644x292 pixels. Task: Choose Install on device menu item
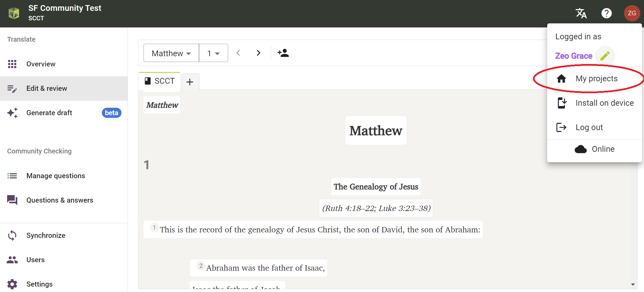click(604, 103)
